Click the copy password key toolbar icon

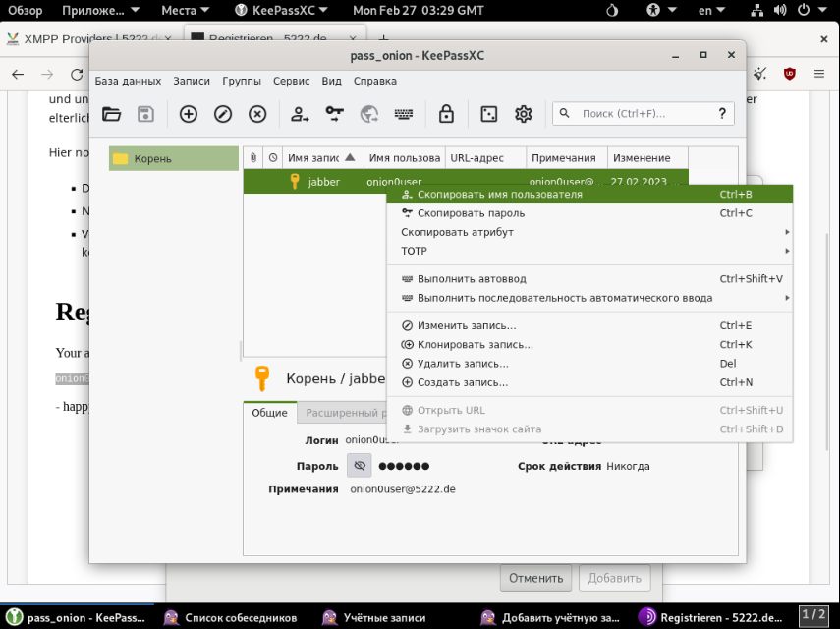pyautogui.click(x=335, y=114)
